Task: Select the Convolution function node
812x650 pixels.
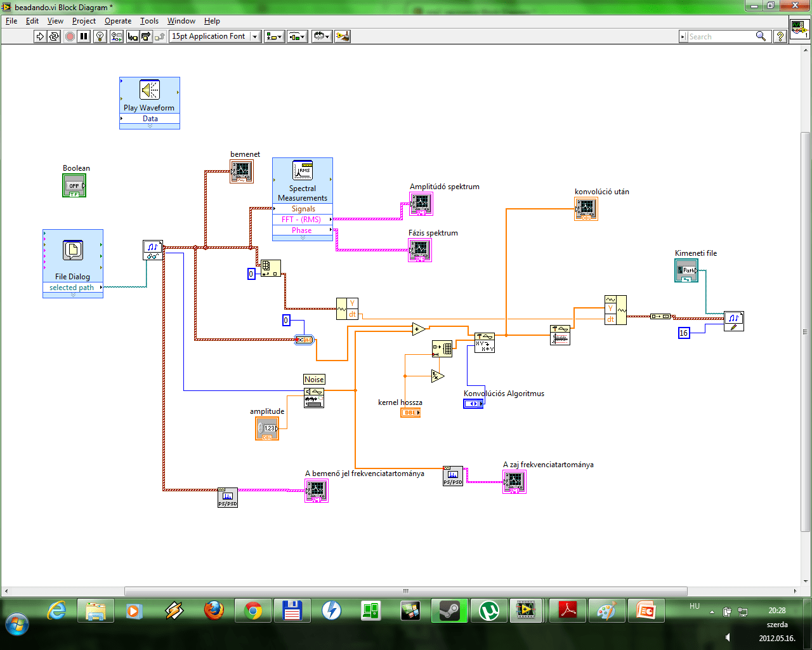Action: tap(485, 343)
